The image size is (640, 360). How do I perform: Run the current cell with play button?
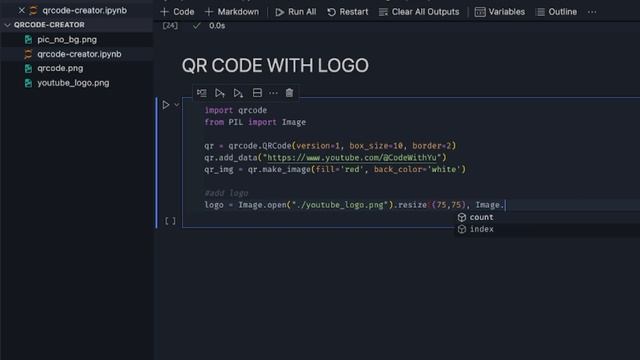(x=166, y=105)
